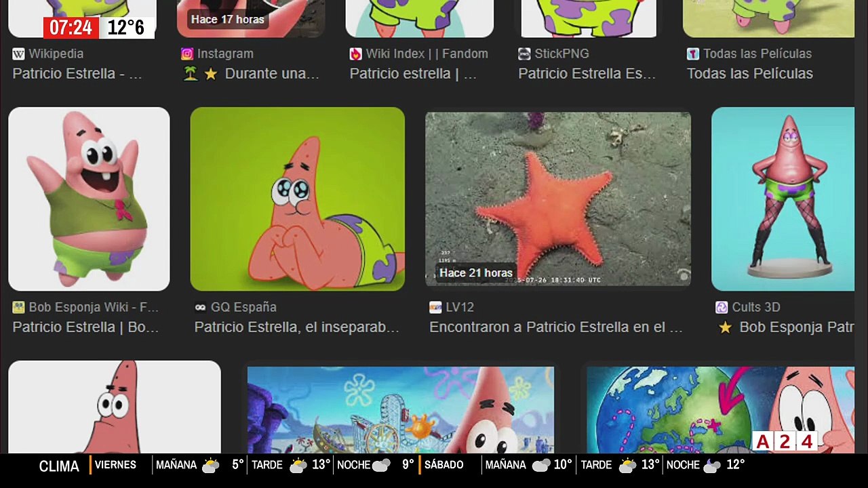
Task: Open 'Encontraron a Patricio Estrella en el ...'
Action: pyautogui.click(x=556, y=327)
